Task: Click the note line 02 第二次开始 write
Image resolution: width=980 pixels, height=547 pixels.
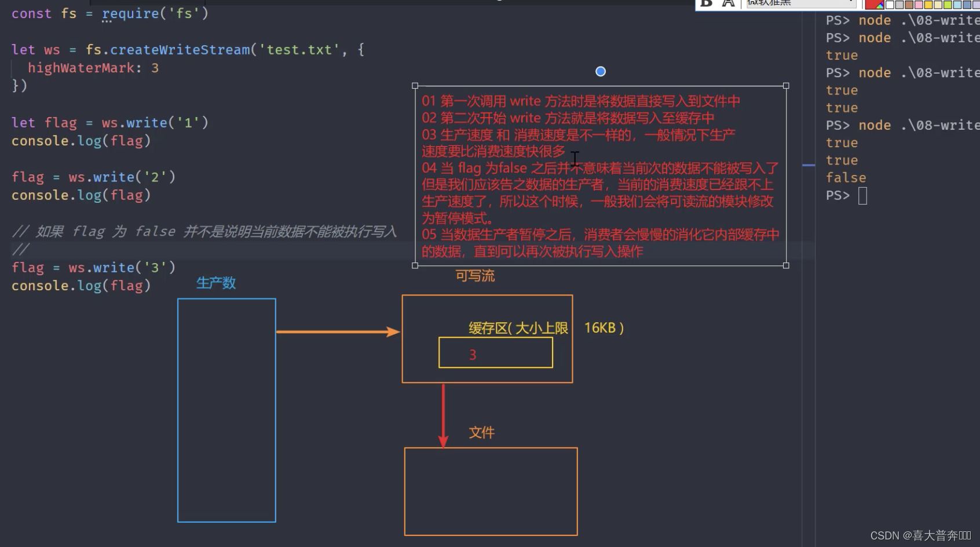Action: (568, 118)
